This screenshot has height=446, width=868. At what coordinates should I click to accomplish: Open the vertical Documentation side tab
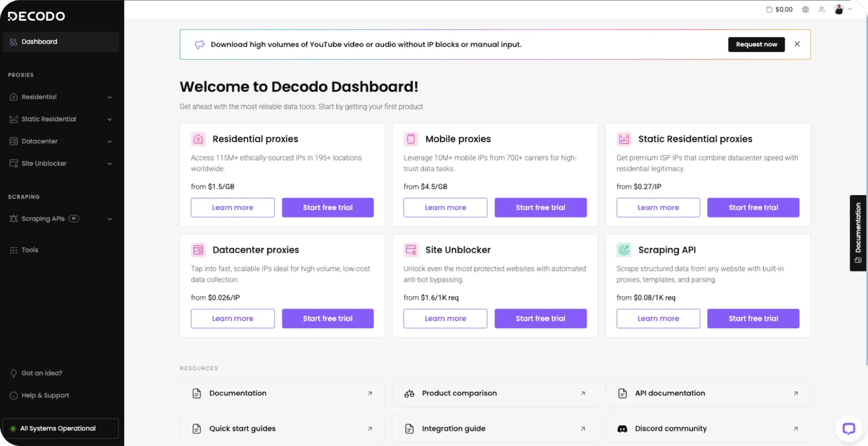tap(858, 233)
